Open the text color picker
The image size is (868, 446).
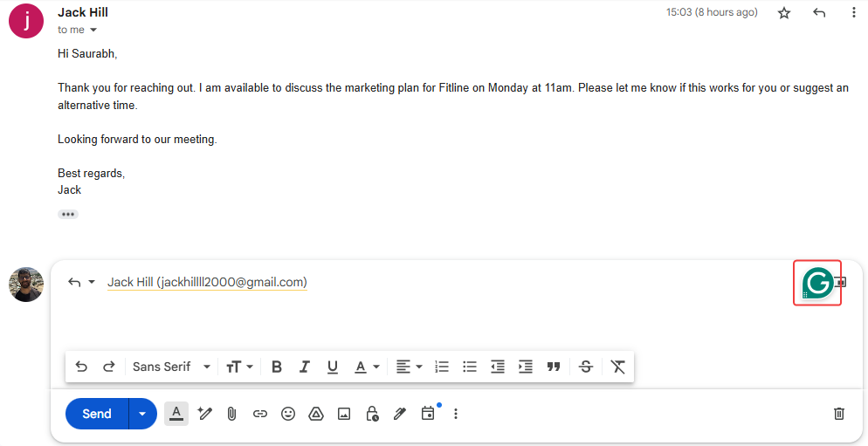point(366,367)
